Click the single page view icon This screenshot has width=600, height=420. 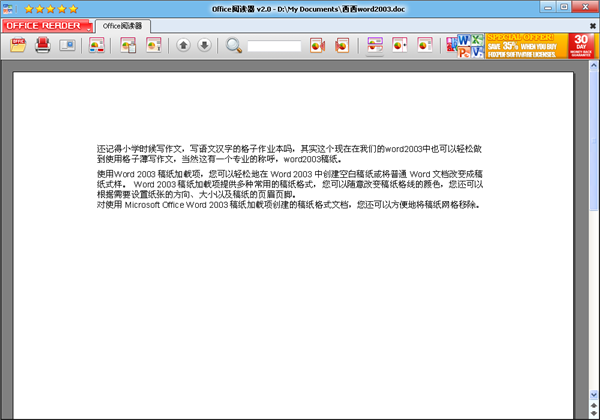[425, 45]
